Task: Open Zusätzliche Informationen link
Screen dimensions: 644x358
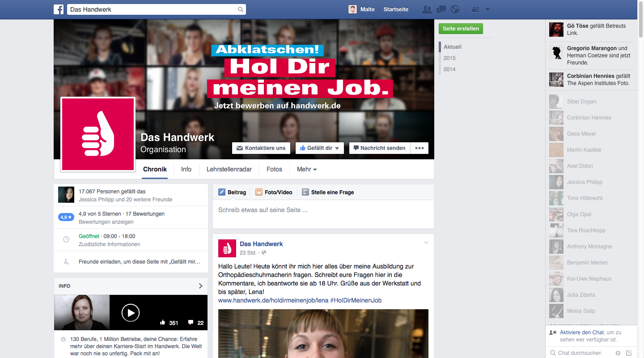Action: point(109,244)
